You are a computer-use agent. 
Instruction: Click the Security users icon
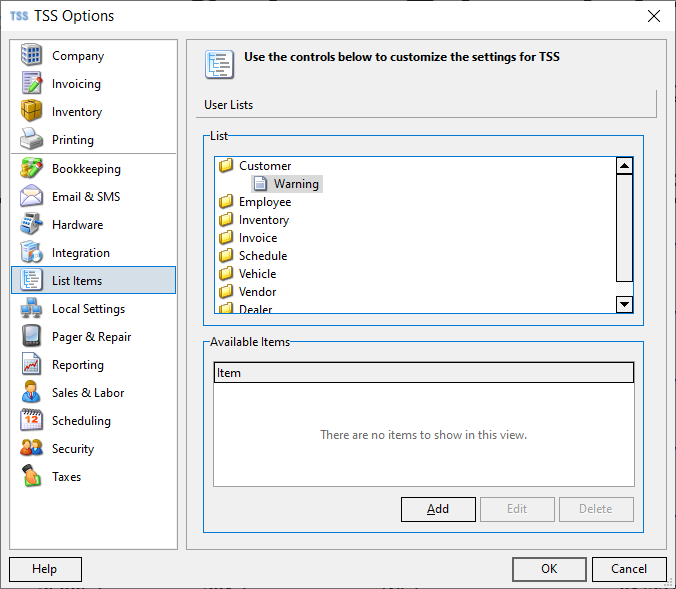click(31, 448)
